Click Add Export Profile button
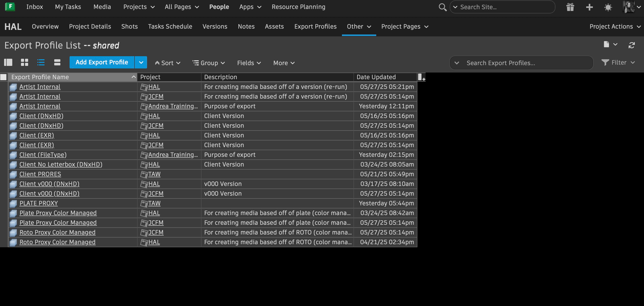This screenshot has width=644, height=306. [102, 63]
